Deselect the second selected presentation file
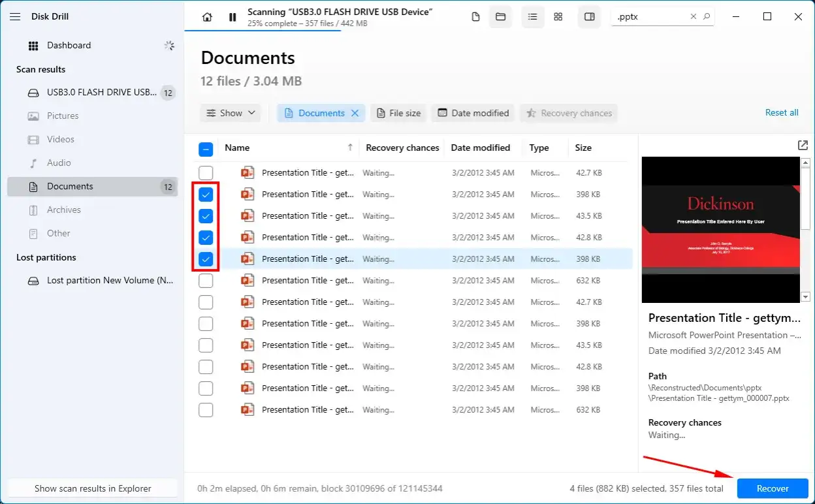815x504 pixels. [x=206, y=215]
